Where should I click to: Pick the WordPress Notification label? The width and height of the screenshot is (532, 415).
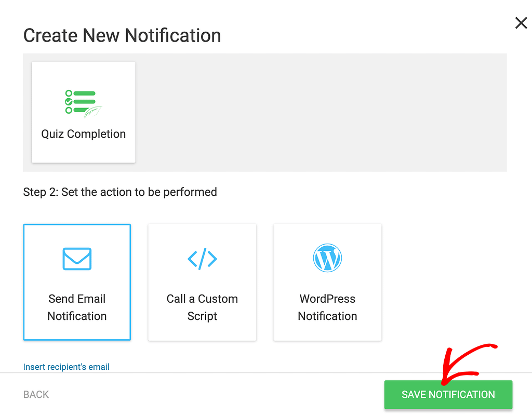pos(327,307)
